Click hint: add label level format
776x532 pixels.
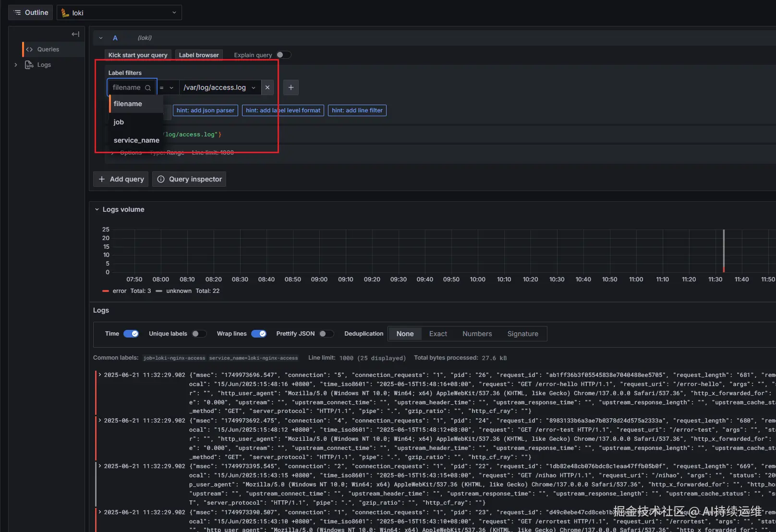[x=283, y=110]
